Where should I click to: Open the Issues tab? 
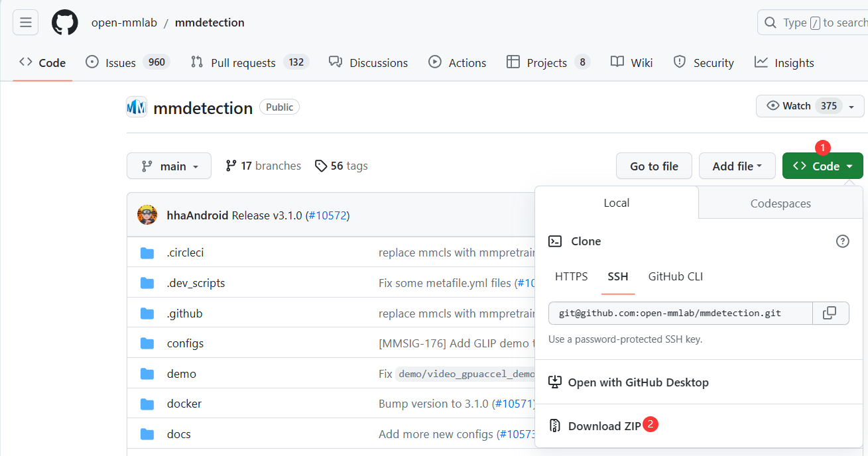pyautogui.click(x=128, y=62)
